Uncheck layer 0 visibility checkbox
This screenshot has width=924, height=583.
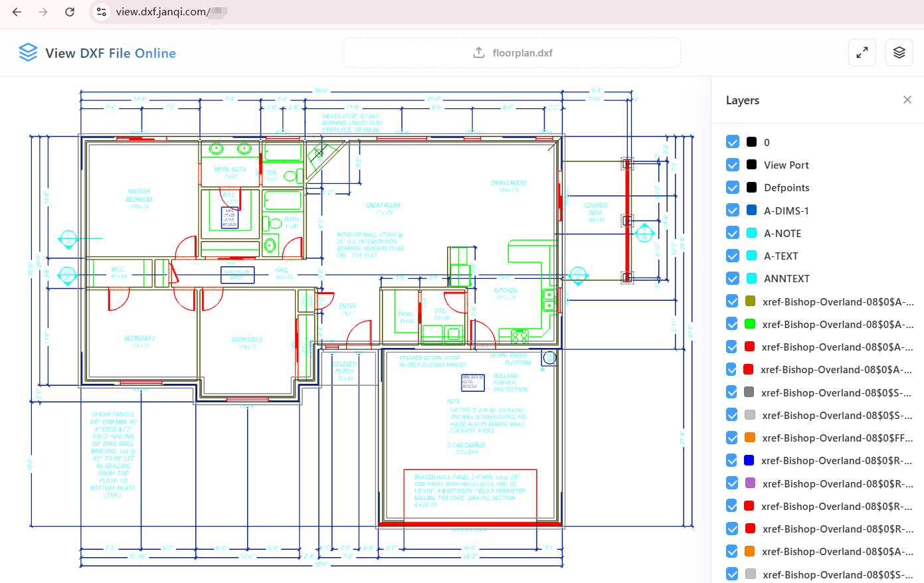[733, 142]
